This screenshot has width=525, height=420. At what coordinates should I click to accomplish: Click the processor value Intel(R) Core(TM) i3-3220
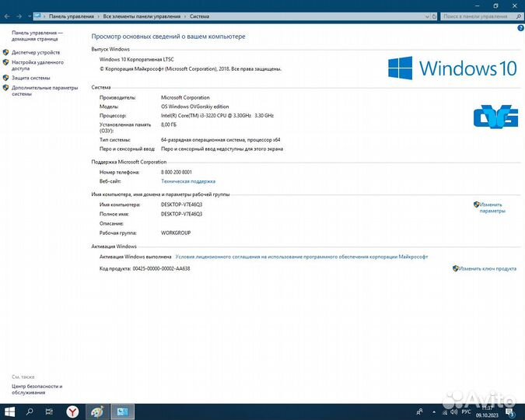pos(217,116)
